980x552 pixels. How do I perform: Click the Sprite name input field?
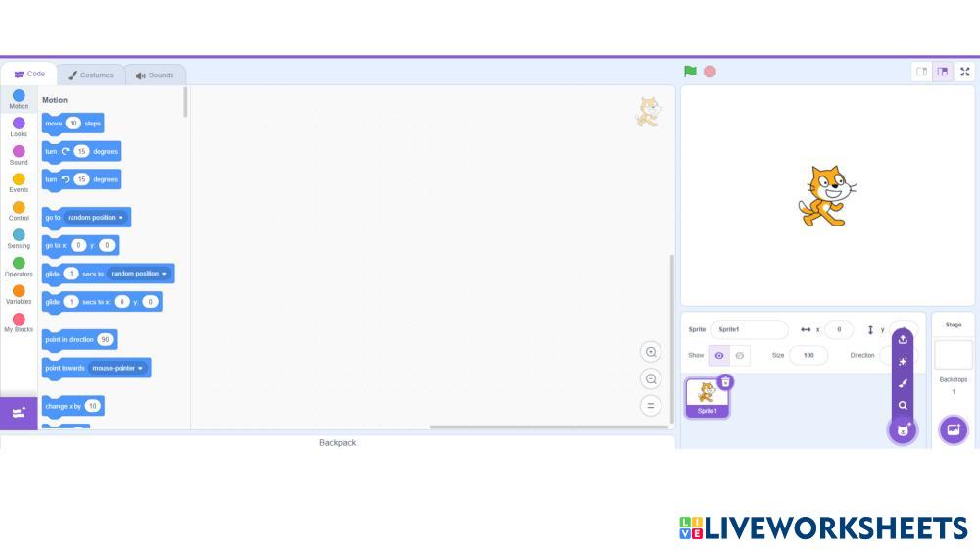click(x=749, y=330)
